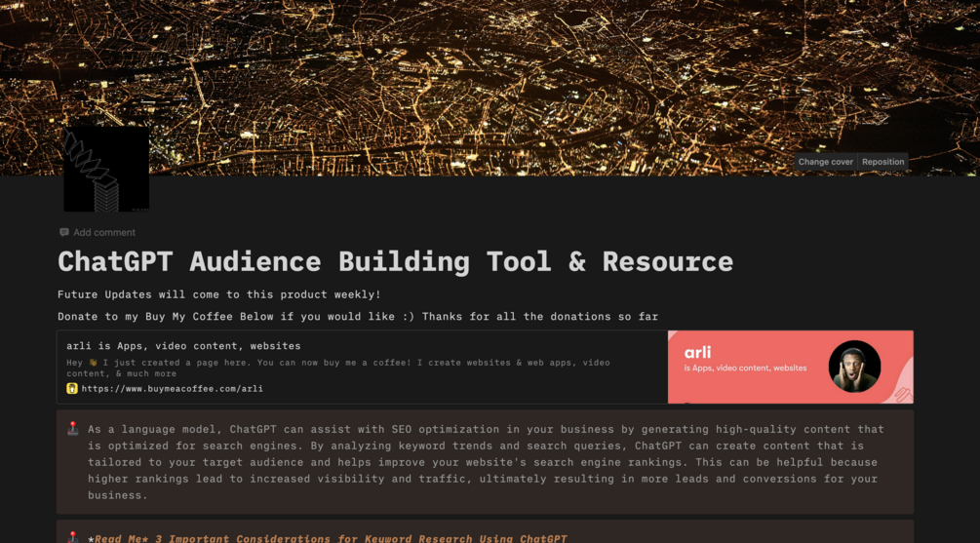980x543 pixels.
Task: Click the Add comment speech bubble icon
Action: [x=63, y=232]
